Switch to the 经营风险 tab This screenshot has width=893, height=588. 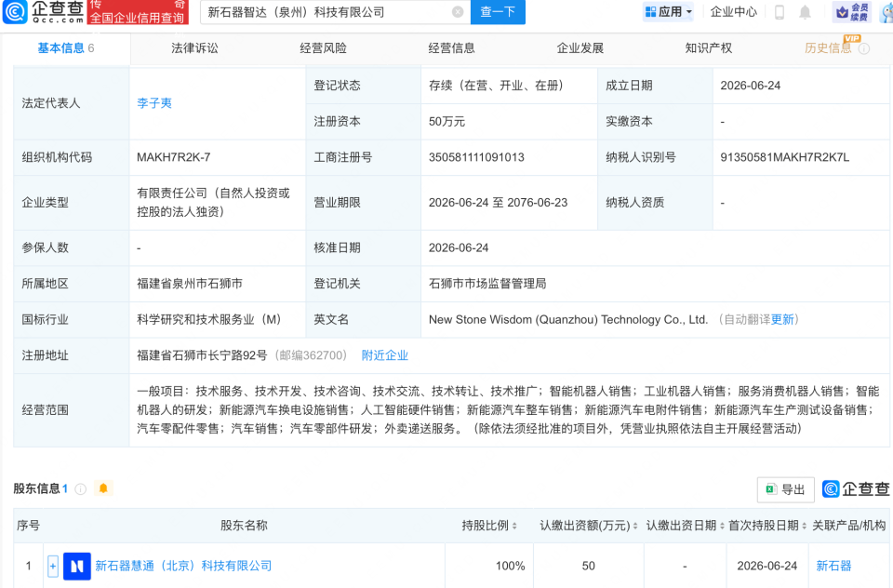click(324, 48)
